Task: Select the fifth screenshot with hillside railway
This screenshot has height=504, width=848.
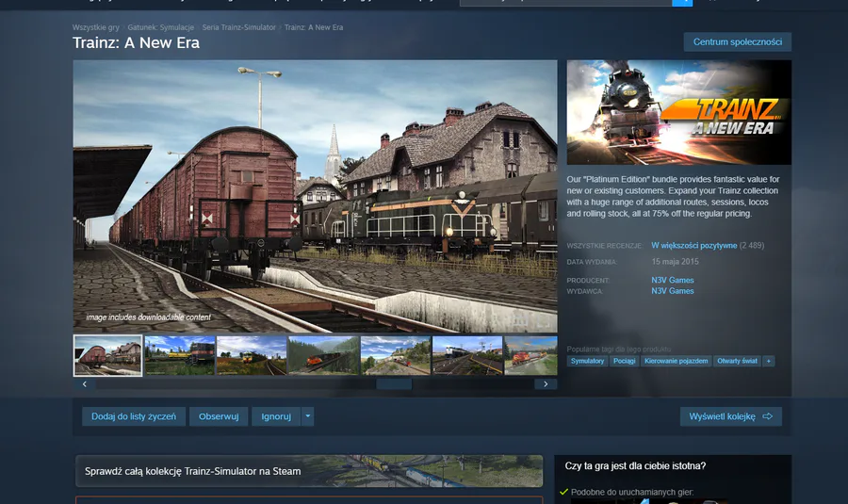Action: point(396,355)
